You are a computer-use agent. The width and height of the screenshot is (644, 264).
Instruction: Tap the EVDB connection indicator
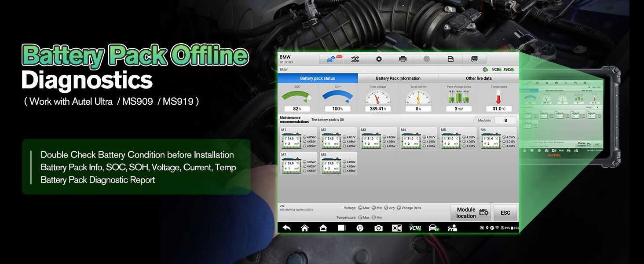coord(509,70)
